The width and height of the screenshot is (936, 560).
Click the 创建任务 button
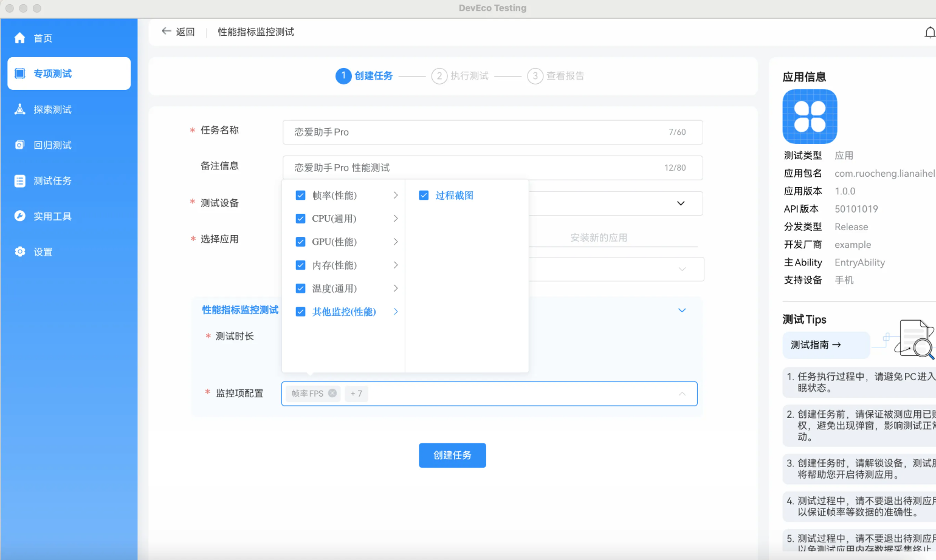(x=452, y=455)
